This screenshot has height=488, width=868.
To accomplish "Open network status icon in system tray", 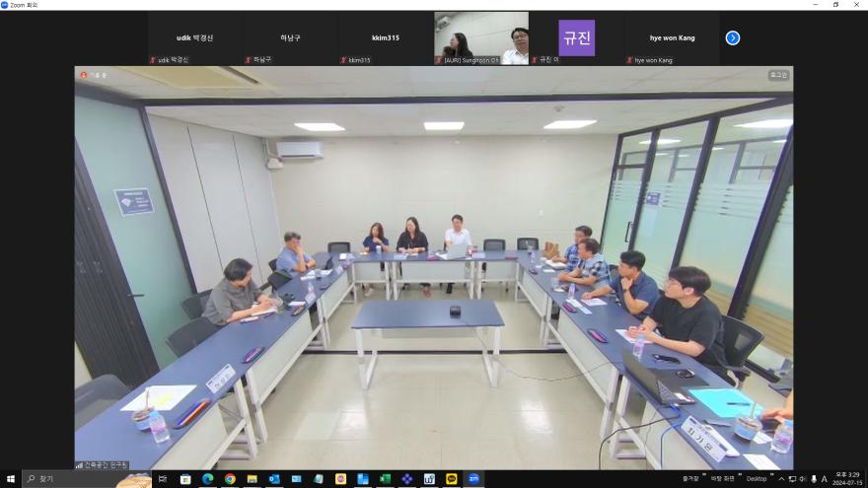I will pyautogui.click(x=792, y=479).
